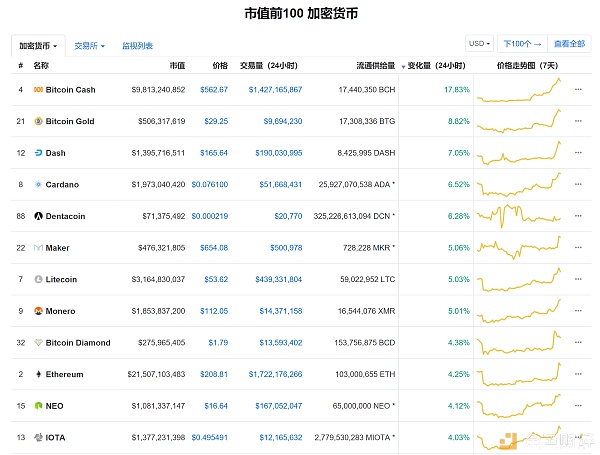Open the 监视列表 tab

(x=137, y=46)
